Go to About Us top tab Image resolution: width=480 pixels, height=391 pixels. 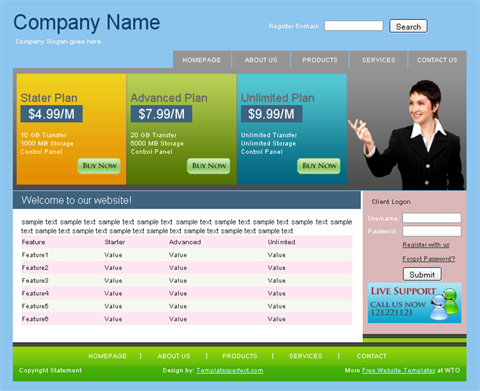pos(261,60)
